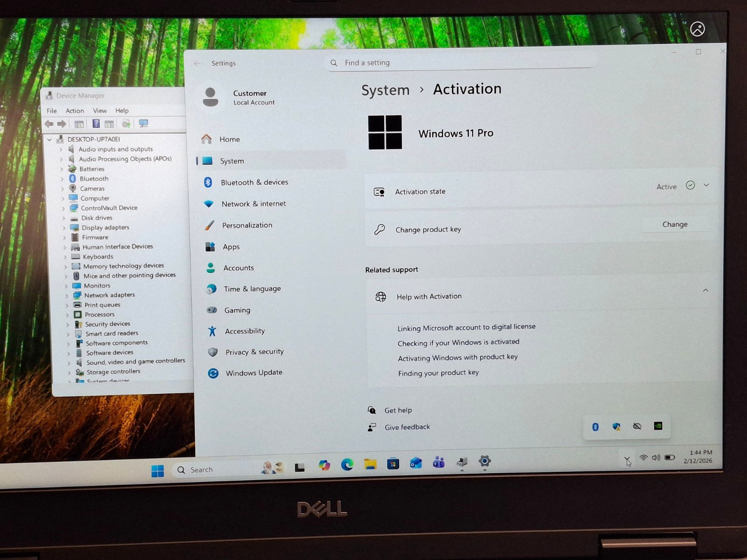Viewport: 747px width, 560px height.
Task: Open File menu in Device Manager
Action: point(52,111)
